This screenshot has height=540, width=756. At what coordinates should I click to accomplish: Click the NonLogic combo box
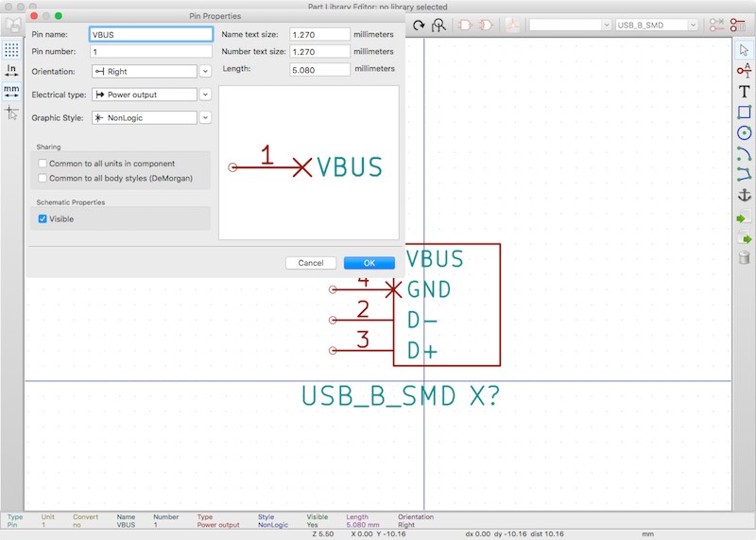145,117
